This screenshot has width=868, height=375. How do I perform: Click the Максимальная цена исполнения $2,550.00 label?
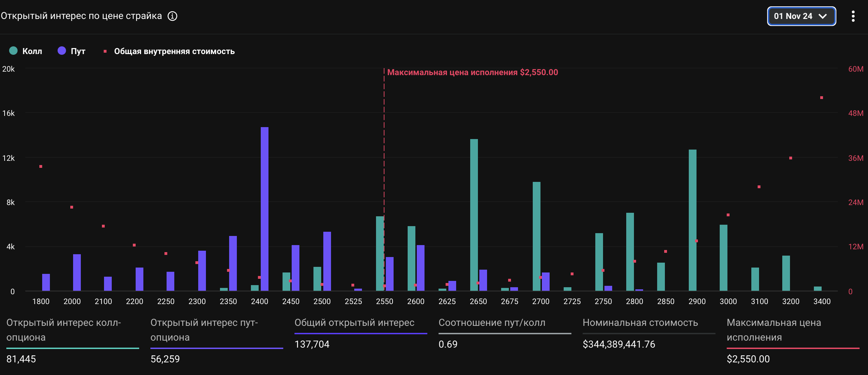[x=472, y=72]
